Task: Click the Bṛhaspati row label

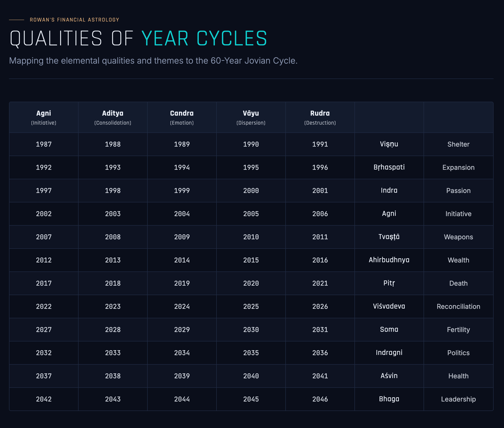Action: click(x=389, y=167)
